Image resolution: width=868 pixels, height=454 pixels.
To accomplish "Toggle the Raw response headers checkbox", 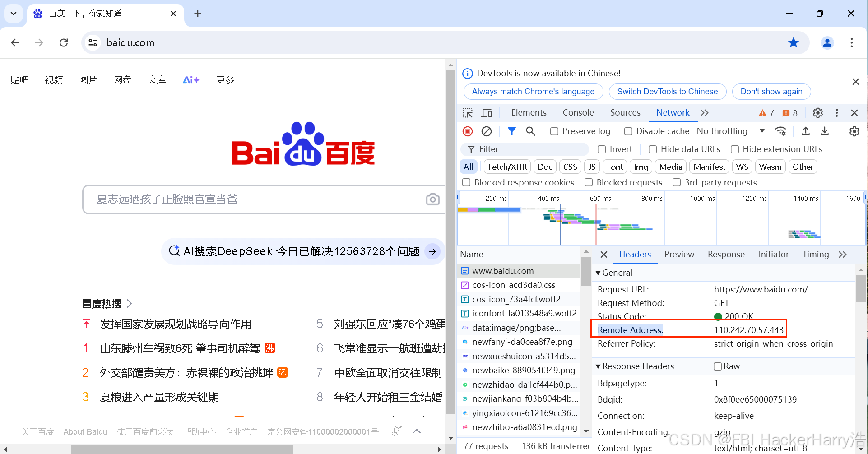I will pos(718,366).
